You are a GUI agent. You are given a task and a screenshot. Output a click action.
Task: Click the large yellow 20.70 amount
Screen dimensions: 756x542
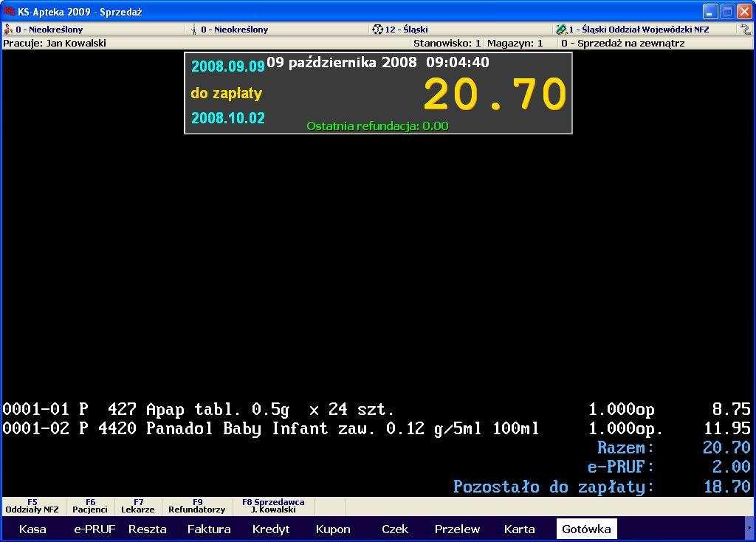coord(495,95)
